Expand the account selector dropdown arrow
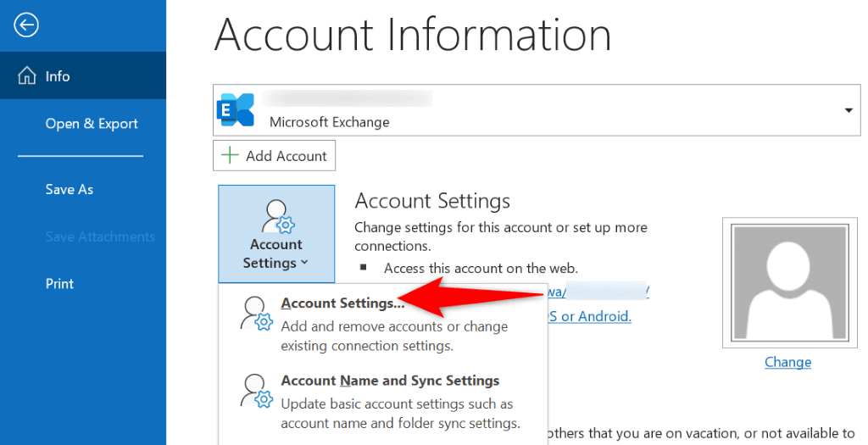The image size is (868, 445). 848,110
